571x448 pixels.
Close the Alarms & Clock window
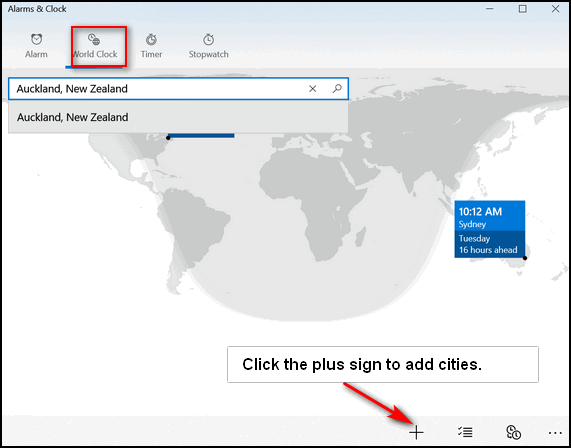click(555, 9)
